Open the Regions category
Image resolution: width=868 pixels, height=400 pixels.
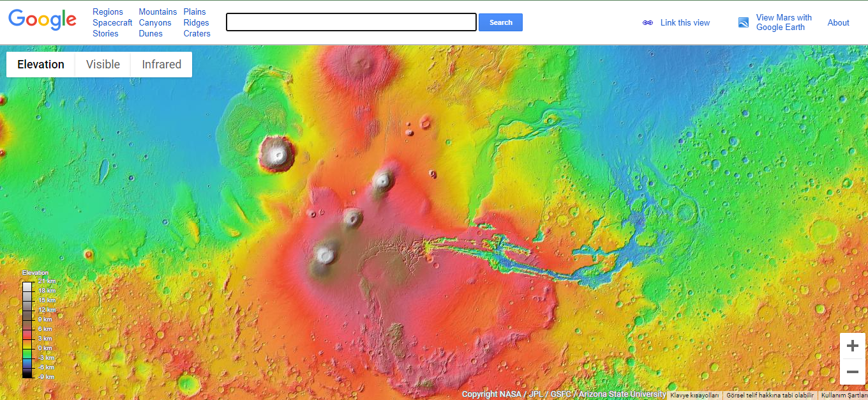click(108, 12)
